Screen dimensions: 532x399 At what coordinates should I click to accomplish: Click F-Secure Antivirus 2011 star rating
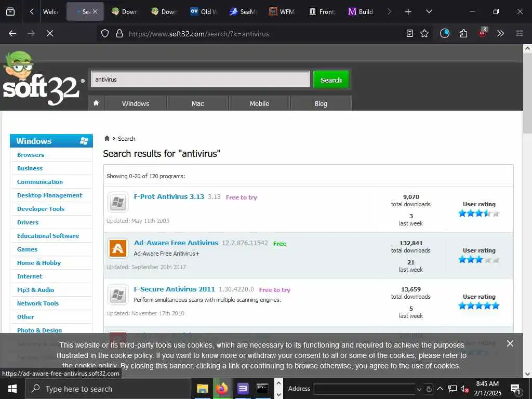tap(478, 306)
